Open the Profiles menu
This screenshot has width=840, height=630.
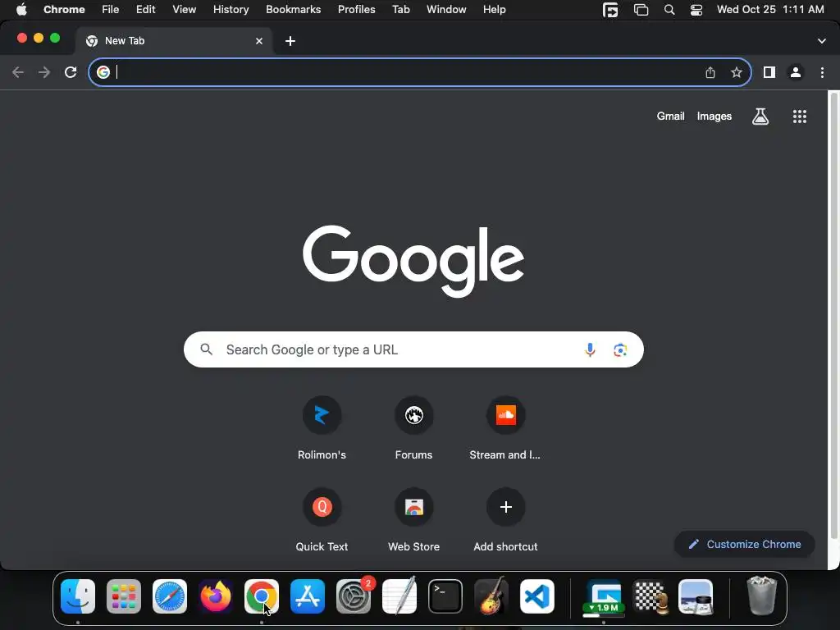[x=356, y=10]
